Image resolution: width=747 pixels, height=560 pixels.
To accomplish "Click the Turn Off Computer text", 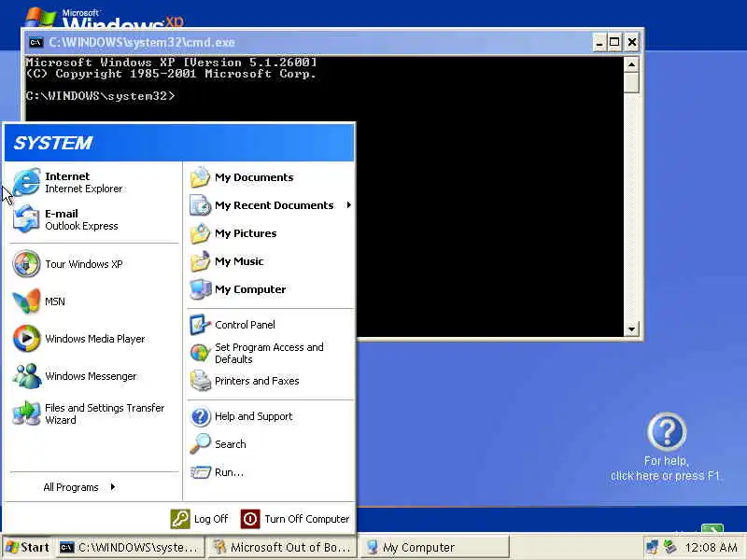I will [307, 519].
